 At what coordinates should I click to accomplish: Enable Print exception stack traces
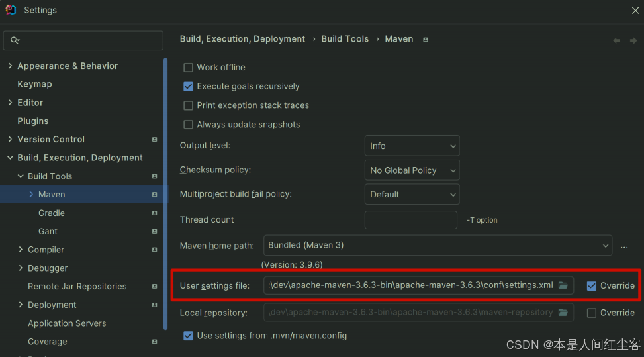click(x=188, y=105)
